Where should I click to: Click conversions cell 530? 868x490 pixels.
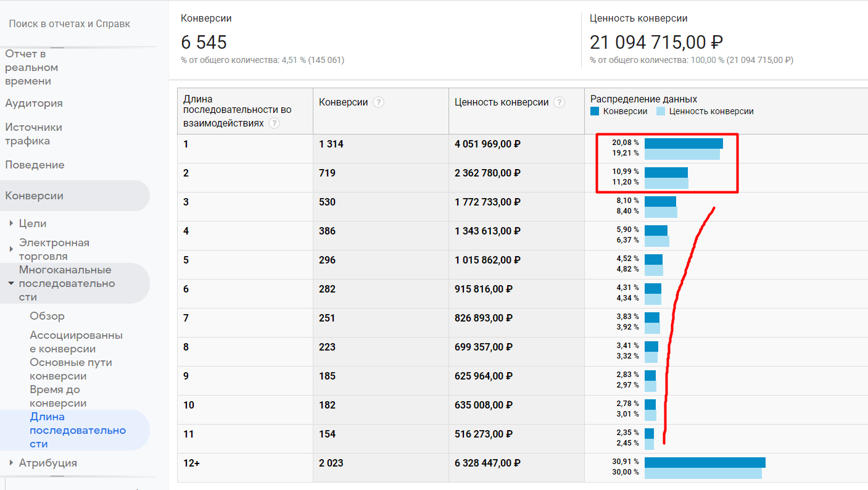(x=327, y=202)
